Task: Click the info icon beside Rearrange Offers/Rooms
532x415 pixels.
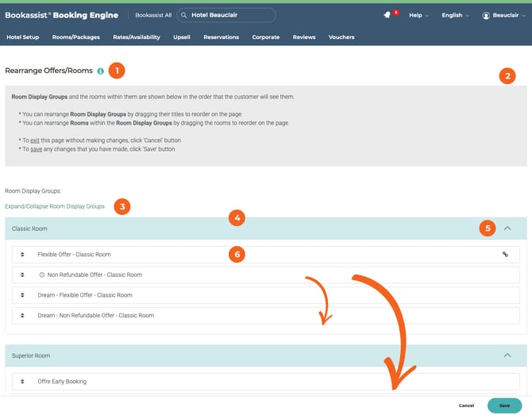Action: (100, 71)
